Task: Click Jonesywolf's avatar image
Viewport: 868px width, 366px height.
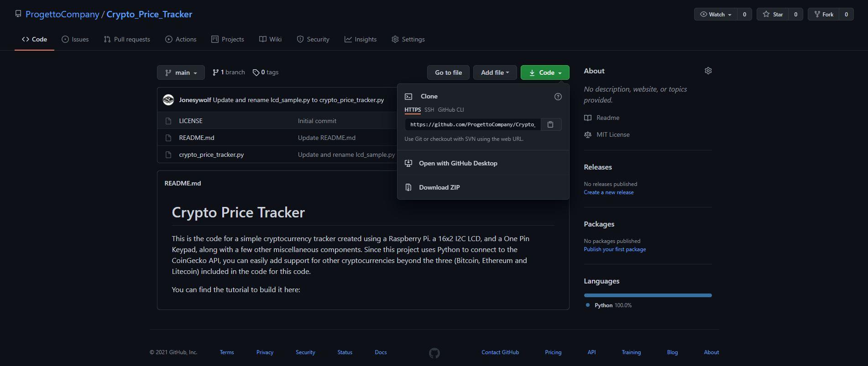Action: pyautogui.click(x=168, y=100)
